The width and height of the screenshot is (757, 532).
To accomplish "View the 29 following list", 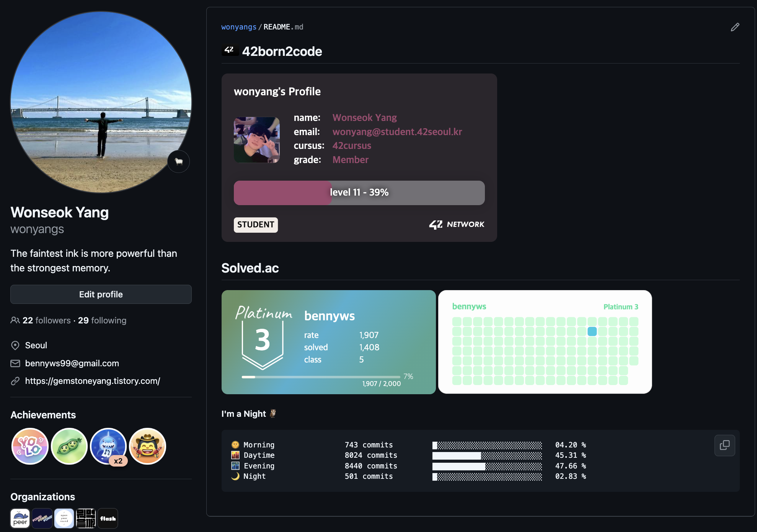I will (102, 320).
